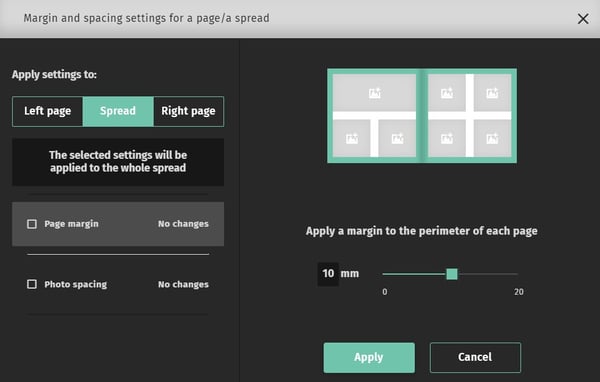The width and height of the screenshot is (600, 382).
Task: Cancel the margin settings dialog
Action: [x=475, y=358]
